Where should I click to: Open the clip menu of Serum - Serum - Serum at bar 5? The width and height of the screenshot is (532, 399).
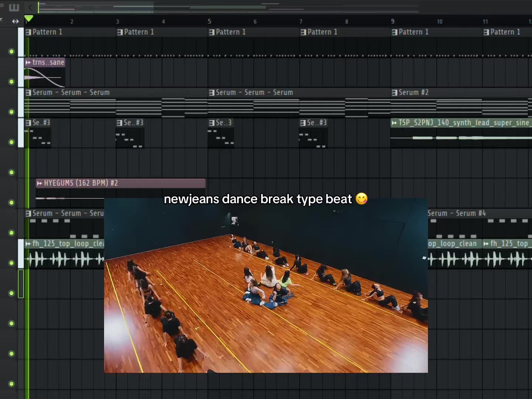coord(212,92)
